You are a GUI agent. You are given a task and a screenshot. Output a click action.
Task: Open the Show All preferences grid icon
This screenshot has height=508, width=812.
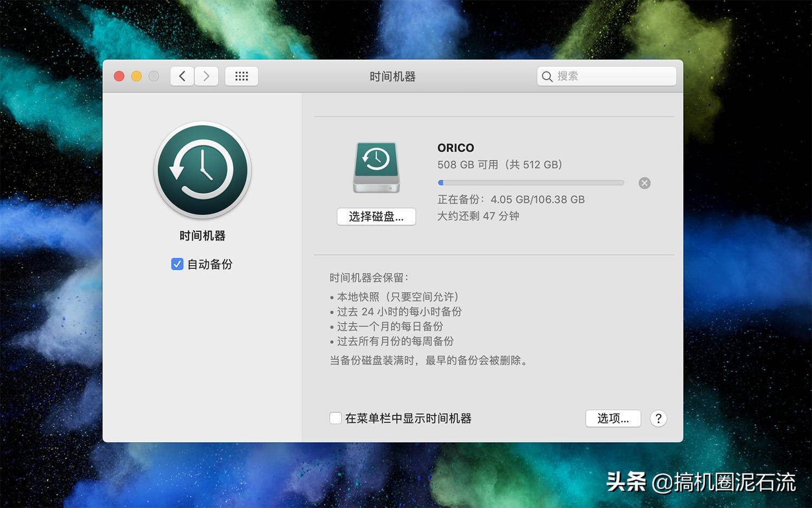(x=241, y=76)
